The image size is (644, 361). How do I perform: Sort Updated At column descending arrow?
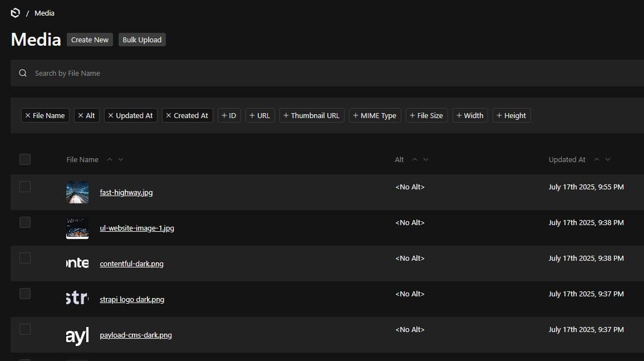coord(608,159)
